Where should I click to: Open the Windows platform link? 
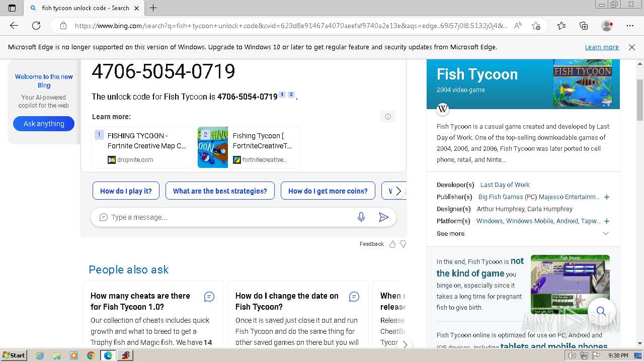(x=490, y=221)
